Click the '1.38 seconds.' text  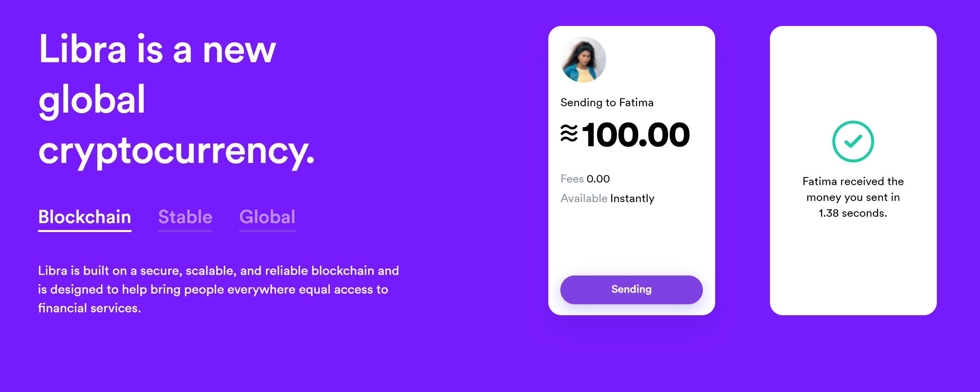point(852,213)
